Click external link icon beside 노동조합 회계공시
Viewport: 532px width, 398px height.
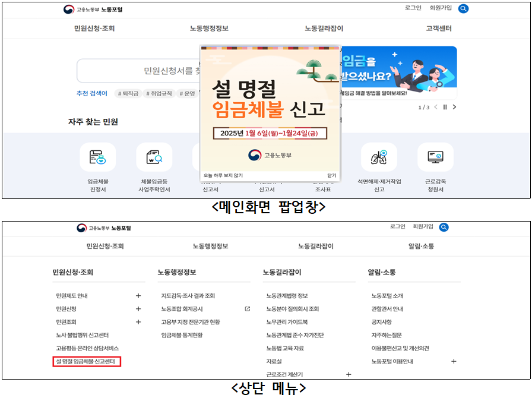[x=248, y=309]
